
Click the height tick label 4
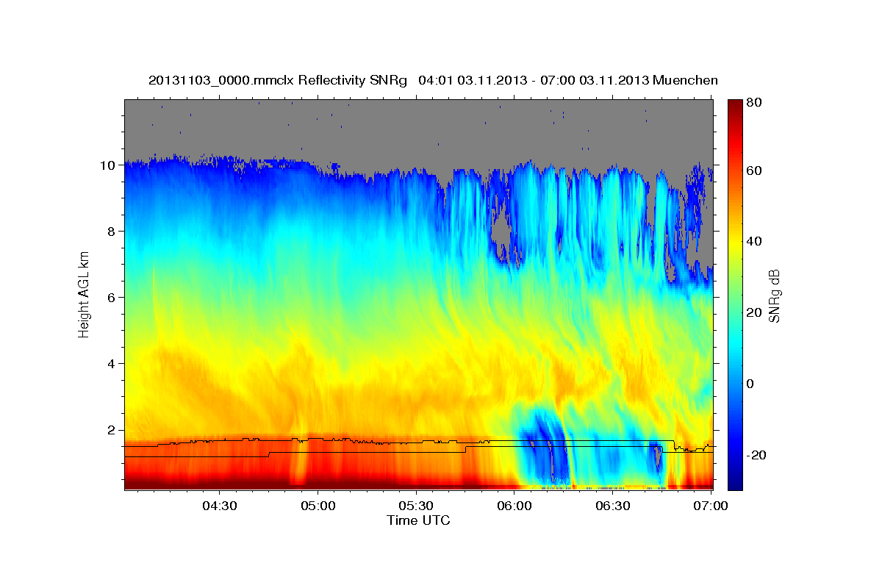[x=112, y=364]
